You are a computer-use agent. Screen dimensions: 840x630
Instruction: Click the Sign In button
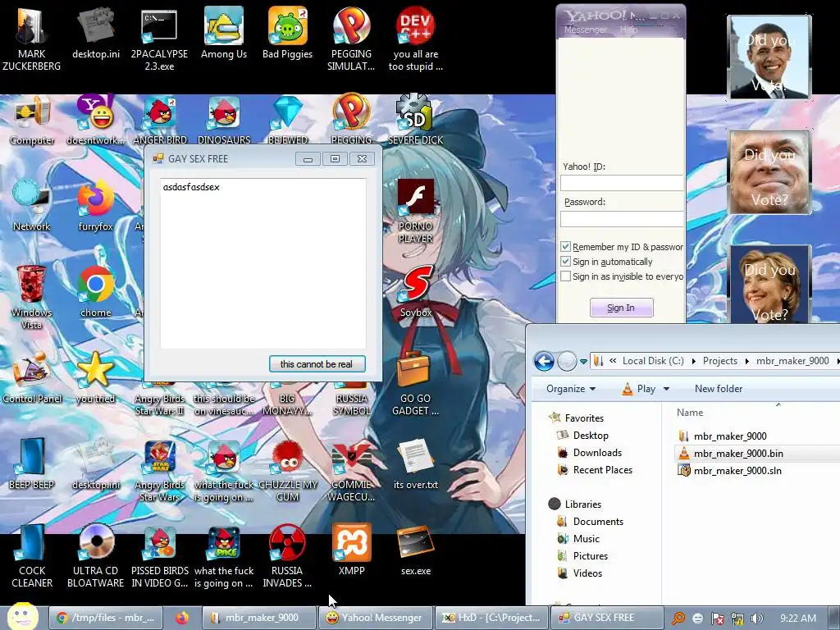(x=622, y=308)
